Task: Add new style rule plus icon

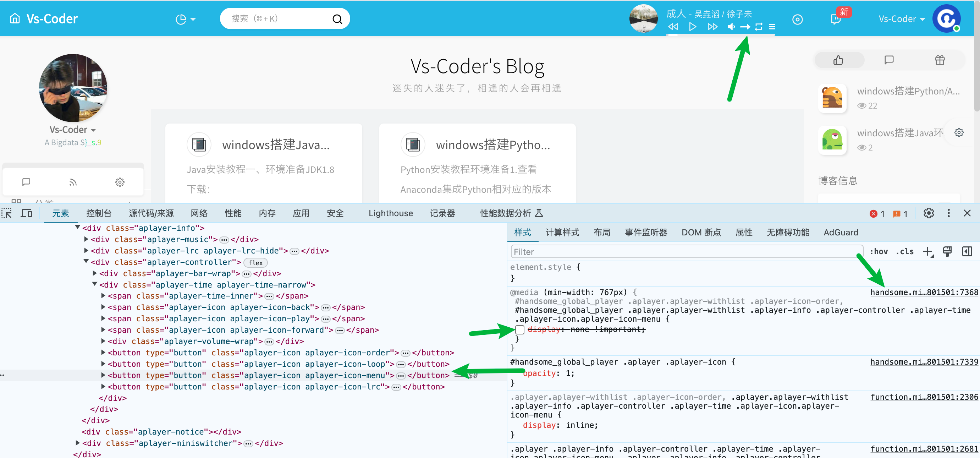Action: pyautogui.click(x=928, y=251)
